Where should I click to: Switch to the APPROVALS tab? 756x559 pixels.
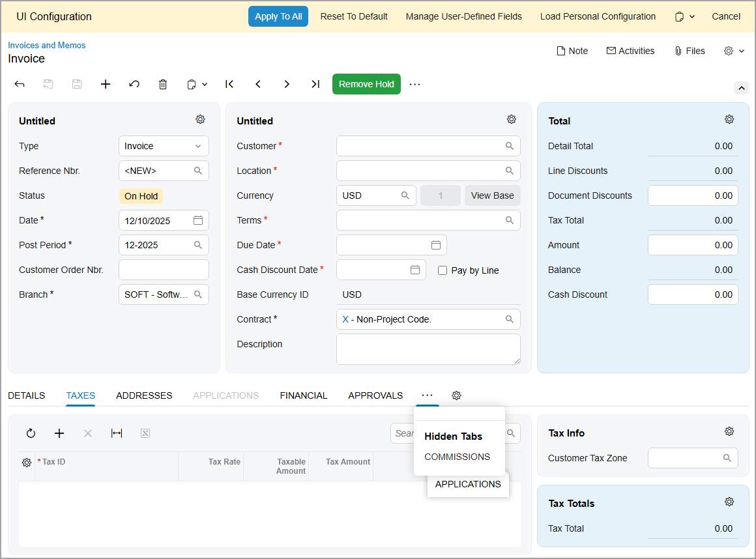click(375, 395)
